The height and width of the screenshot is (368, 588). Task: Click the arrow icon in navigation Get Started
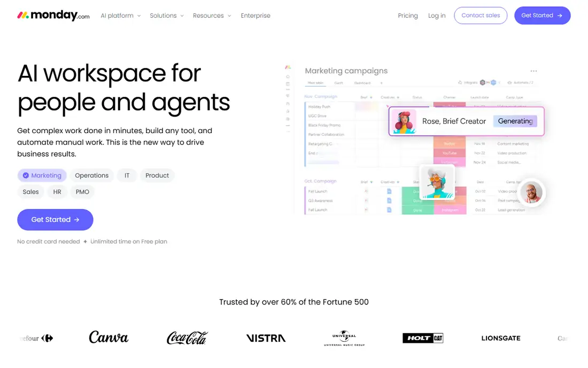point(560,16)
